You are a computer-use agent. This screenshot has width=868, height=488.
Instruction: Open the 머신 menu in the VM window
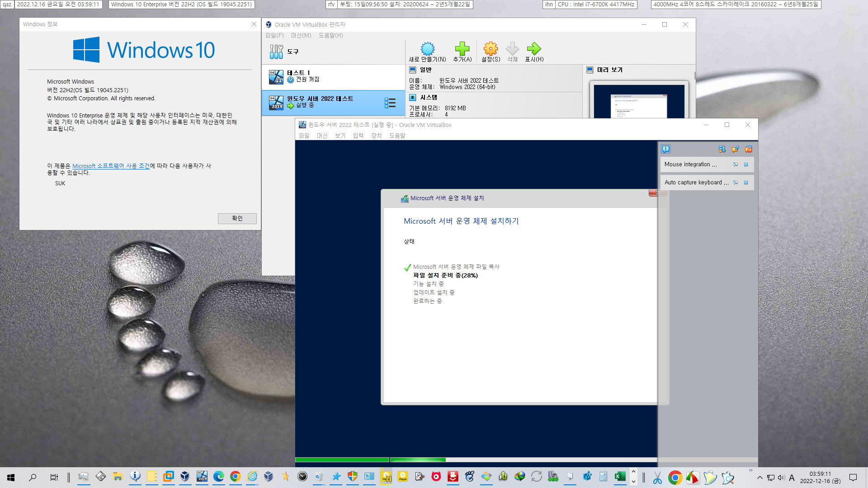click(322, 136)
